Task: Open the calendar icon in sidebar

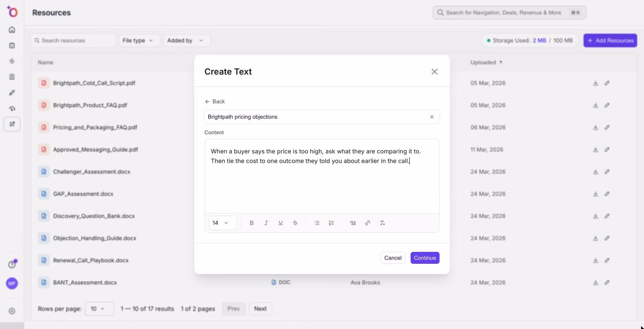Action: [12, 46]
